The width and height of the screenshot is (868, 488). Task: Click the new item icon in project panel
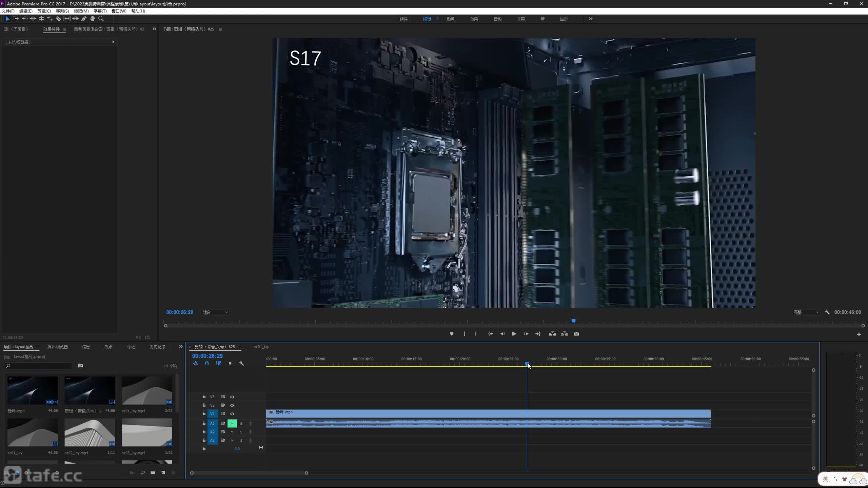pos(163,473)
